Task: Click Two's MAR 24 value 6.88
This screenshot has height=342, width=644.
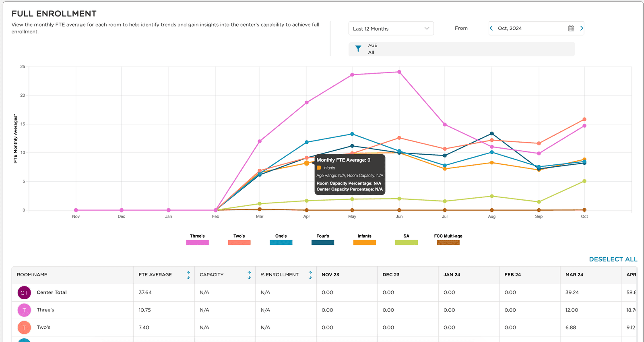Action: pyautogui.click(x=571, y=327)
